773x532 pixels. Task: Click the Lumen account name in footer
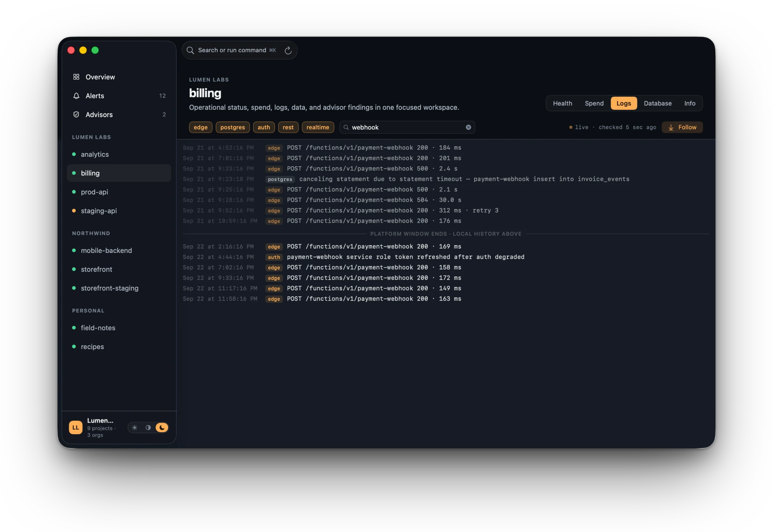pos(100,420)
